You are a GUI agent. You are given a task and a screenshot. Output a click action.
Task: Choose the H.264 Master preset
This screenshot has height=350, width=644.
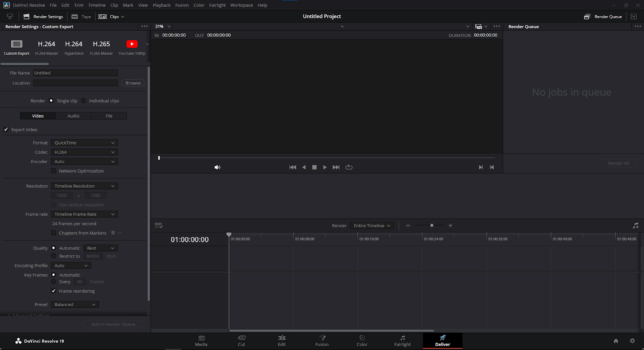click(x=47, y=47)
